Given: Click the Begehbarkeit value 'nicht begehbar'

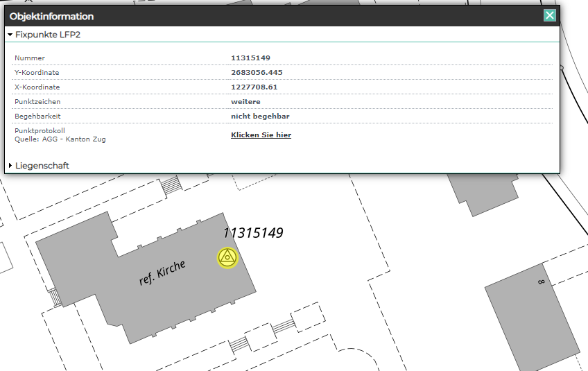Looking at the screenshot, I should coord(260,117).
